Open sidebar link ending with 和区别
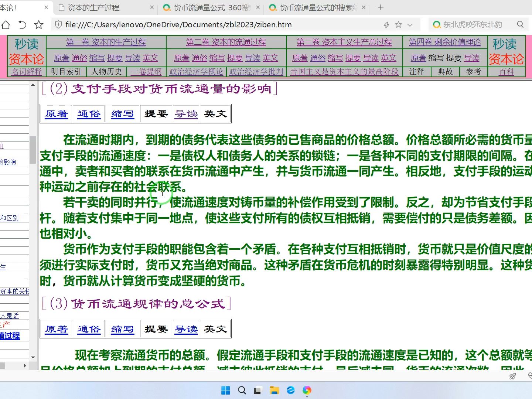Screen dimensions: 532x399 coord(9,218)
